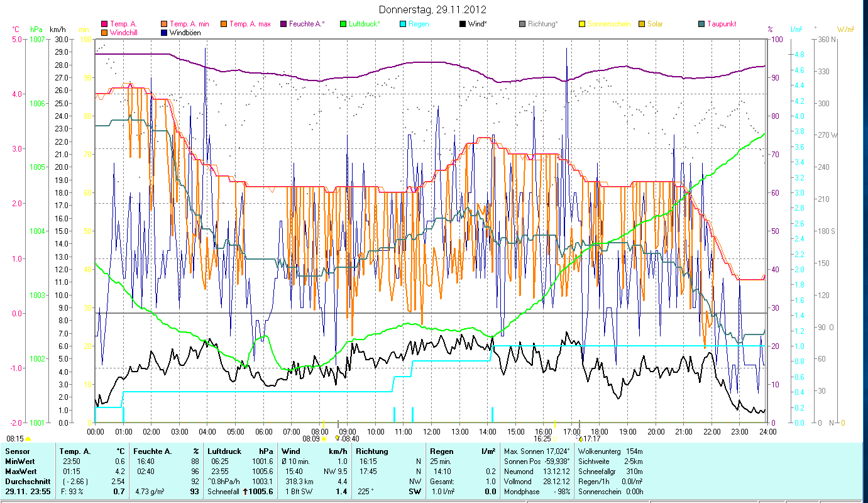
Task: Select the yellow Sonnenschein legend square
Action: (582, 25)
